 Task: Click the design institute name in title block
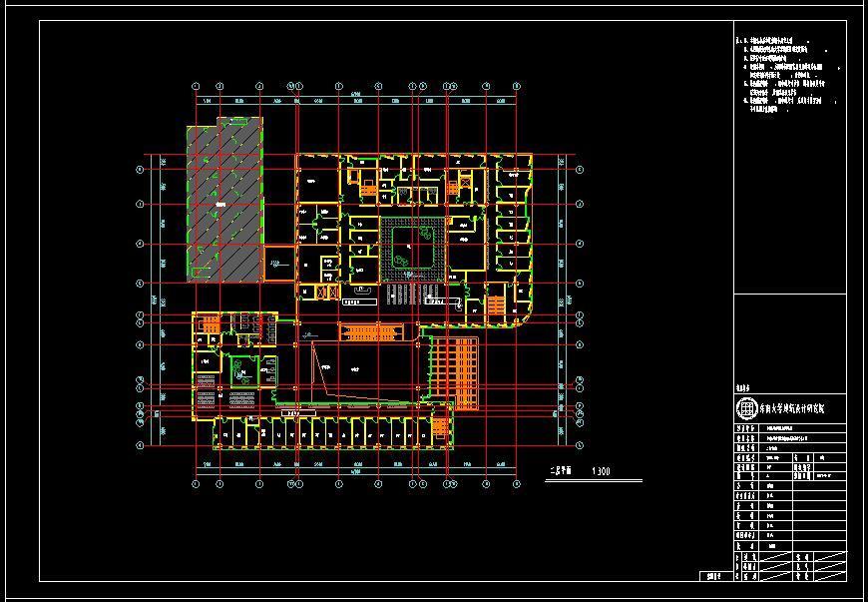(x=791, y=408)
